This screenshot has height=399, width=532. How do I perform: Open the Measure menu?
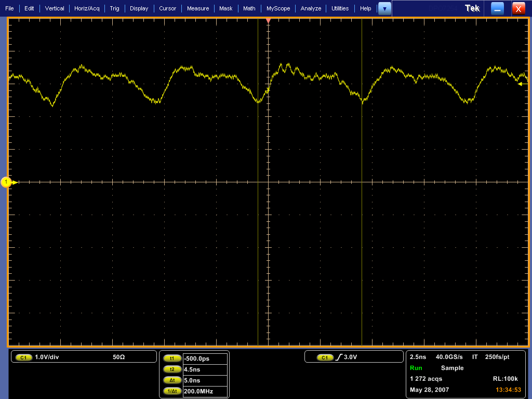click(x=198, y=8)
